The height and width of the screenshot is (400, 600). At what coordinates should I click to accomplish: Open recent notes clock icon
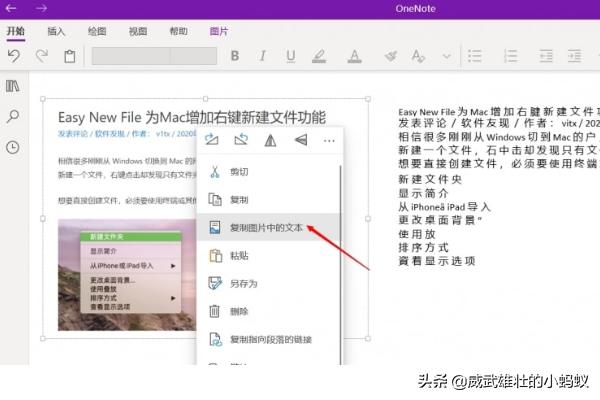coord(13,147)
